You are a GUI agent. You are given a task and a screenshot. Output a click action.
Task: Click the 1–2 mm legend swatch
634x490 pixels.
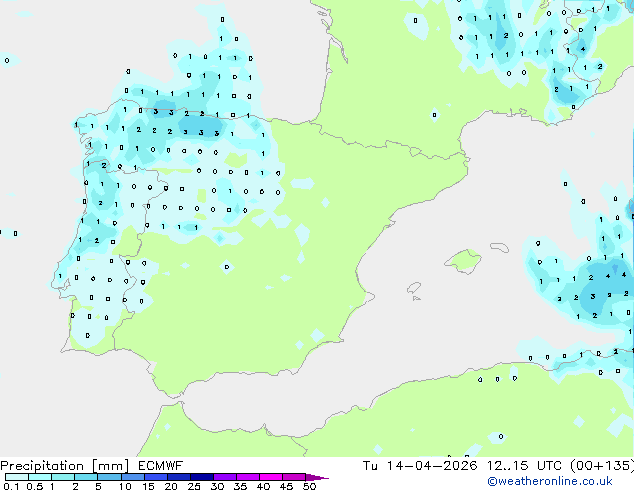[63, 477]
